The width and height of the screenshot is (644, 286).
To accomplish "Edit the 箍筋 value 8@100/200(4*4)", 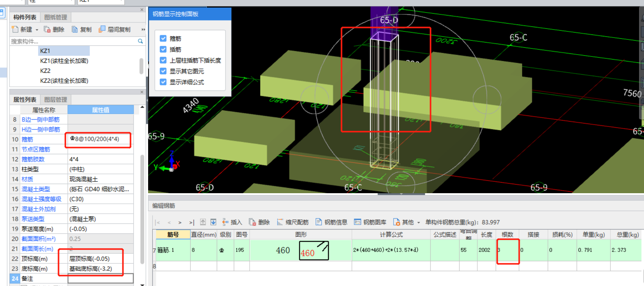I will tap(100, 139).
